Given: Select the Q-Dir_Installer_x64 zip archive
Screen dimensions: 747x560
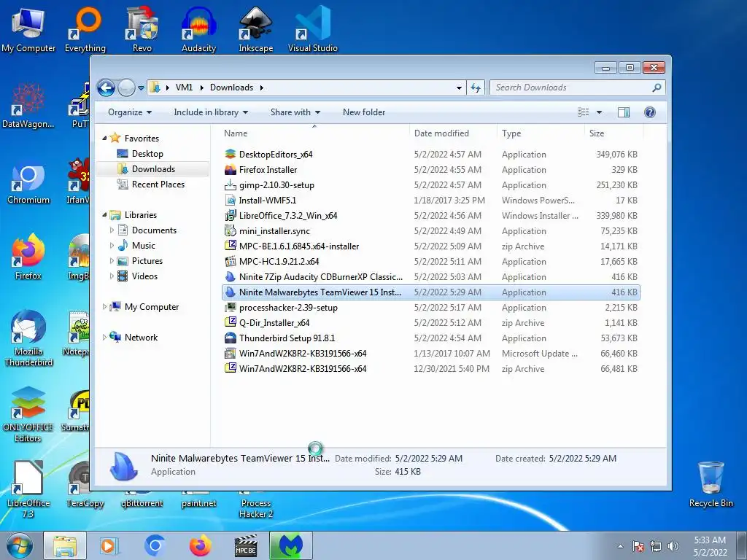Looking at the screenshot, I should [430, 323].
